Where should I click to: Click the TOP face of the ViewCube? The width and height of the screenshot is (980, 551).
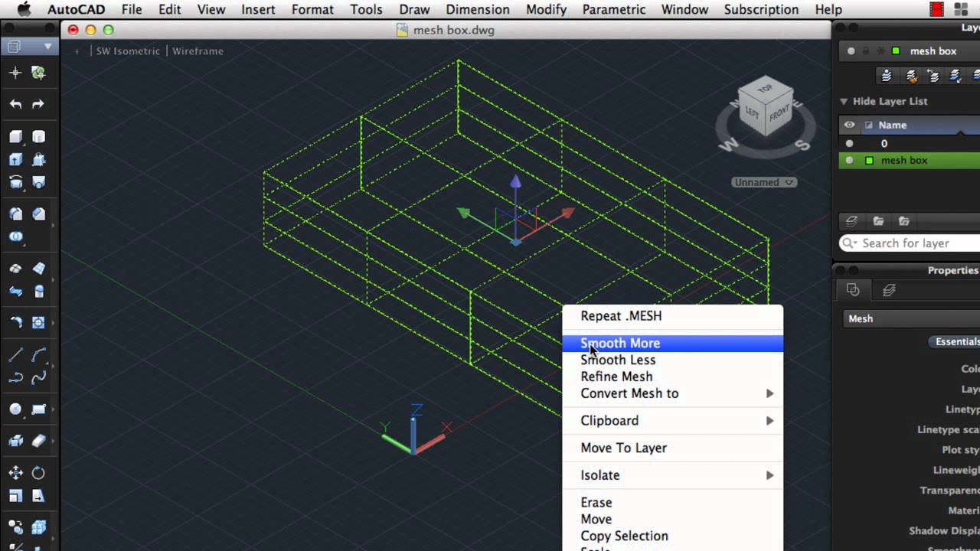coord(765,89)
